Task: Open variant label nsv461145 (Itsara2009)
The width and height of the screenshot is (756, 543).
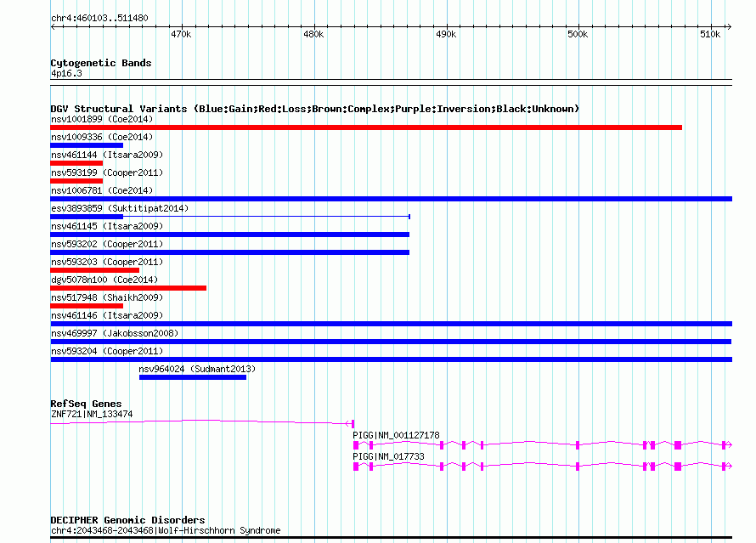Action: [107, 226]
